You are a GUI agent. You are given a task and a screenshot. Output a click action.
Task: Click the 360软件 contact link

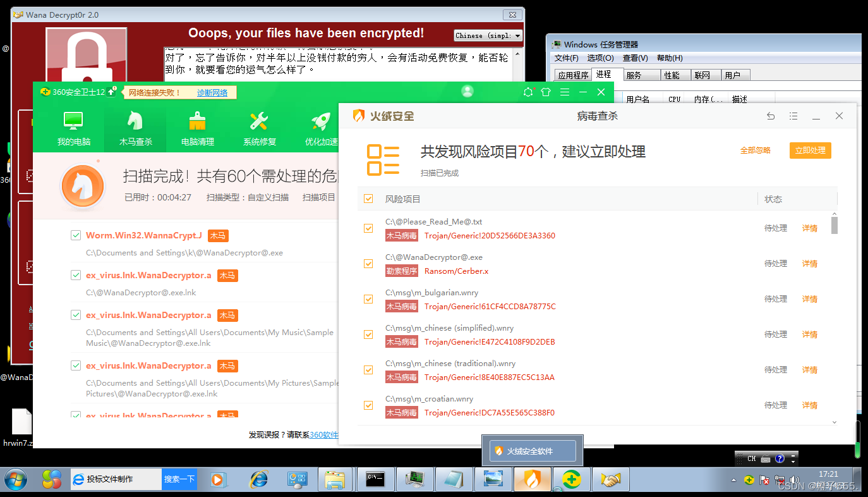(x=324, y=435)
